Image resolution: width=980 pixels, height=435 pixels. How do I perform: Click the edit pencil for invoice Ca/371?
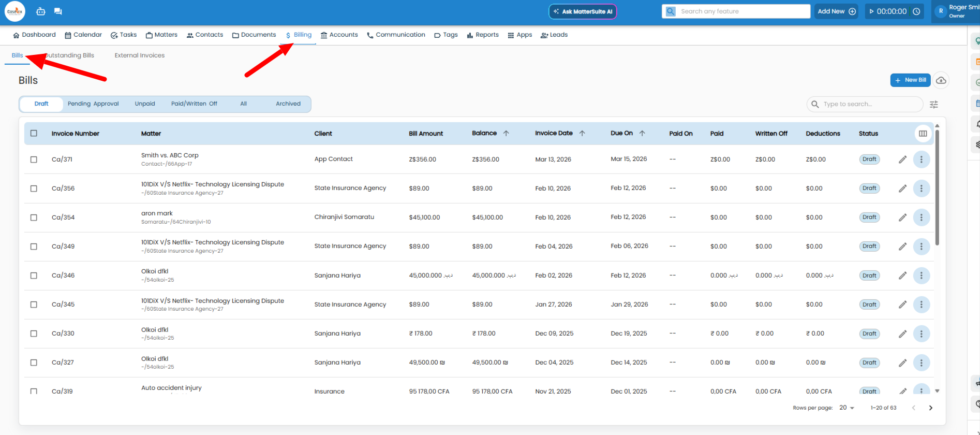click(902, 160)
